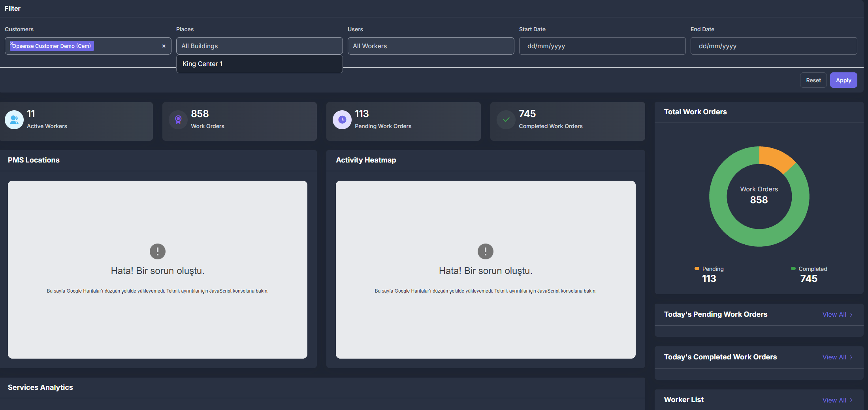This screenshot has width=868, height=410.
Task: Click the Completed Work Orders card label
Action: [x=550, y=126]
